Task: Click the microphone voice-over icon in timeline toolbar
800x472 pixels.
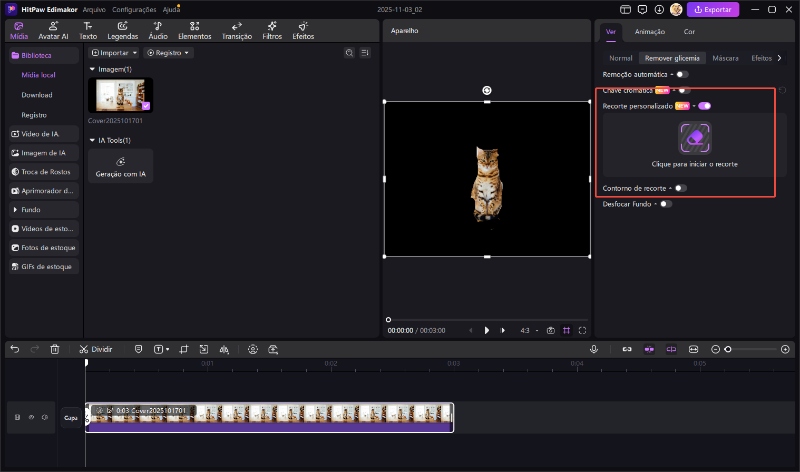Action: [594, 349]
